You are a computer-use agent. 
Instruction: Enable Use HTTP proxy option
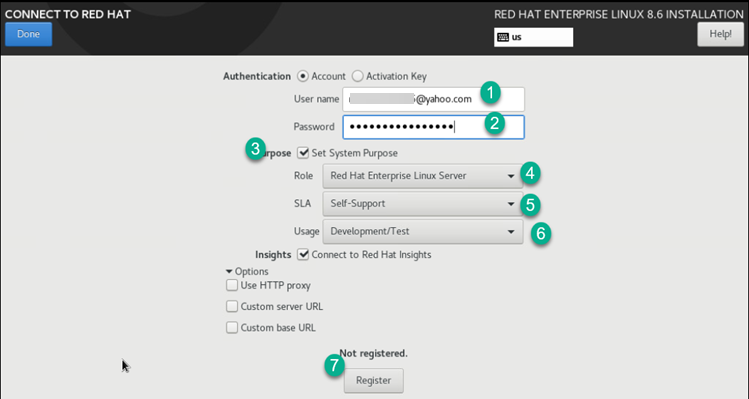pyautogui.click(x=232, y=285)
